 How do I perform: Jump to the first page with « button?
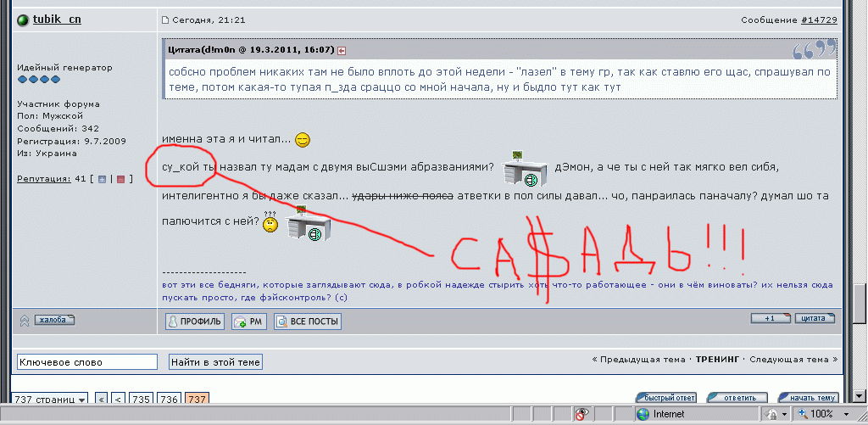click(x=102, y=399)
